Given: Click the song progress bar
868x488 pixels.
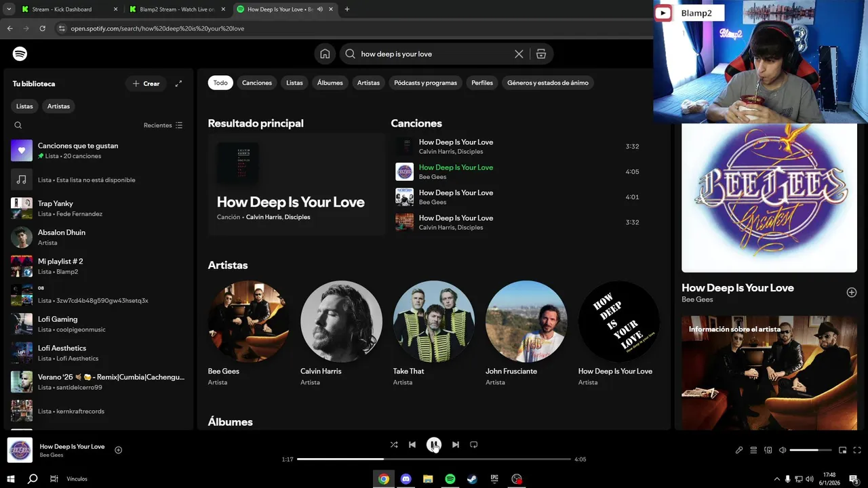Looking at the screenshot, I should click(434, 459).
